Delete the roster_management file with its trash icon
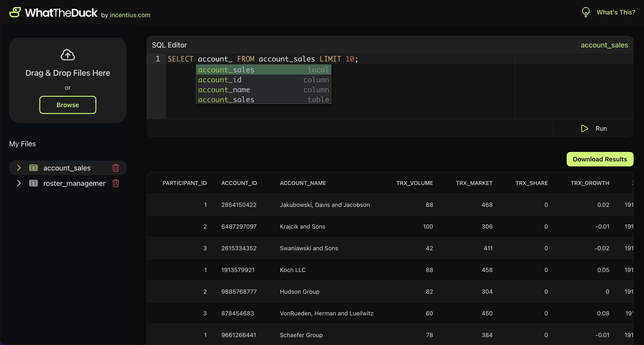644x345 pixels. click(116, 183)
